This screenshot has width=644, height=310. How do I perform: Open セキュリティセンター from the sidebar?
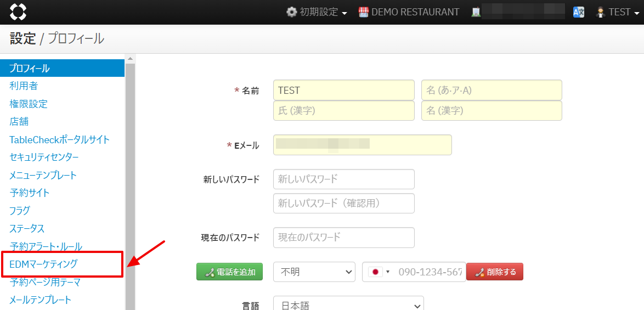pos(44,157)
